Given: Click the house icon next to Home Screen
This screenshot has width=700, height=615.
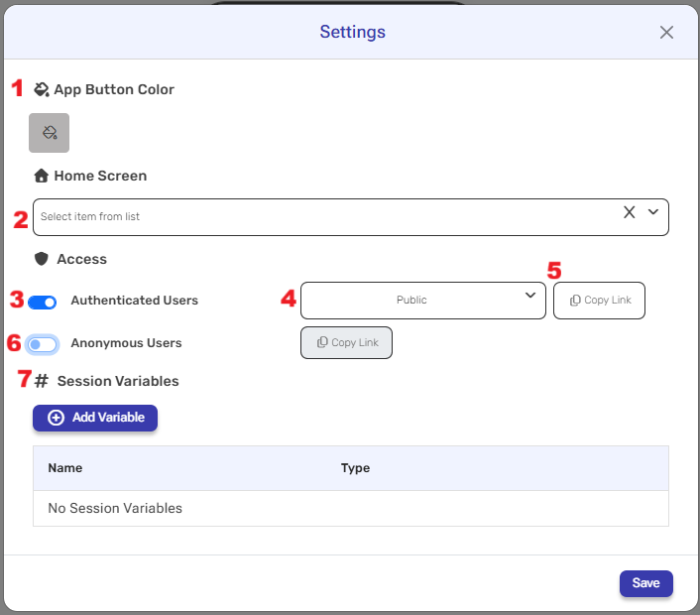Looking at the screenshot, I should [x=42, y=176].
